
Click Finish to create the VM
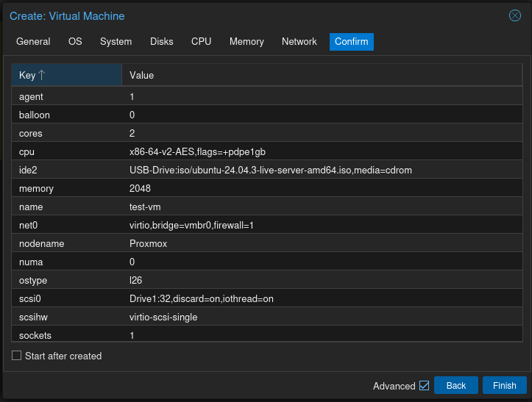click(505, 385)
